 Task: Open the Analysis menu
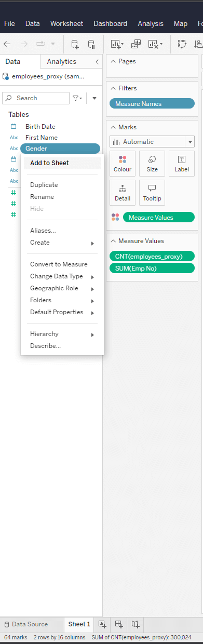coord(151,23)
